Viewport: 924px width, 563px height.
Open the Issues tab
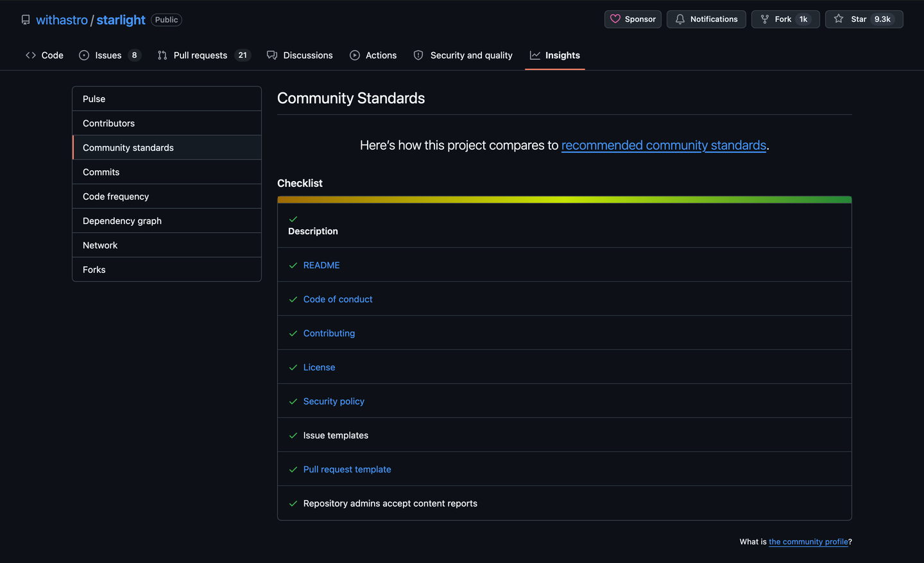110,55
